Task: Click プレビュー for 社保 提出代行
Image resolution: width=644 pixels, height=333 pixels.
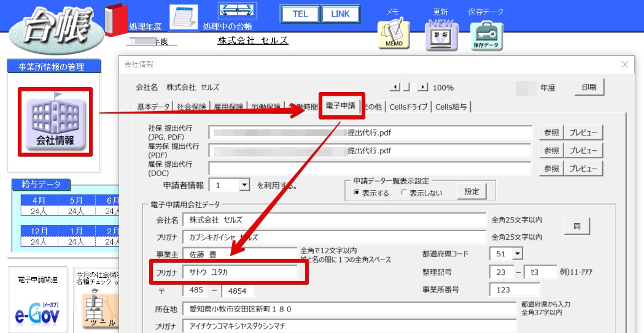Action: tap(583, 132)
